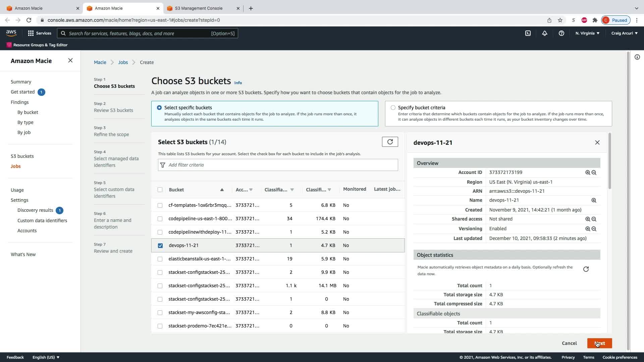Check the elasticbeanstalk-us-east-1 bucket checkbox
Screen dimensions: 644x362
(x=160, y=259)
